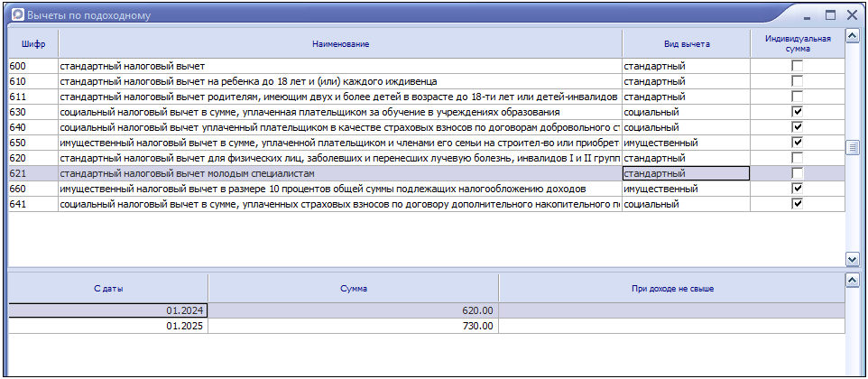Minimize the Вычеты по подоходному window
868x379 pixels.
[808, 14]
